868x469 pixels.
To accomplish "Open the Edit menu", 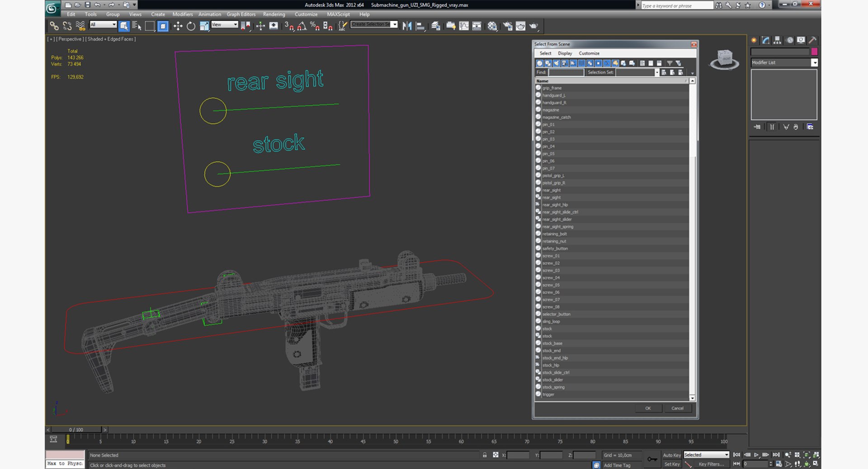I will (71, 14).
